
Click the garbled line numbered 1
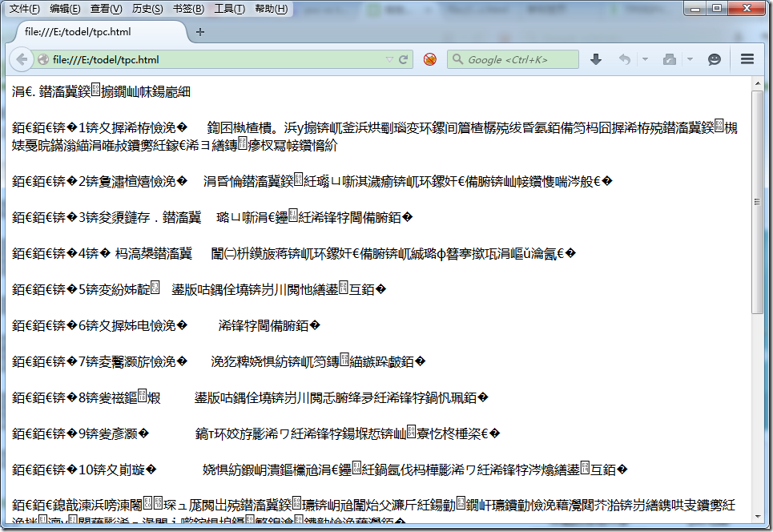(375, 136)
